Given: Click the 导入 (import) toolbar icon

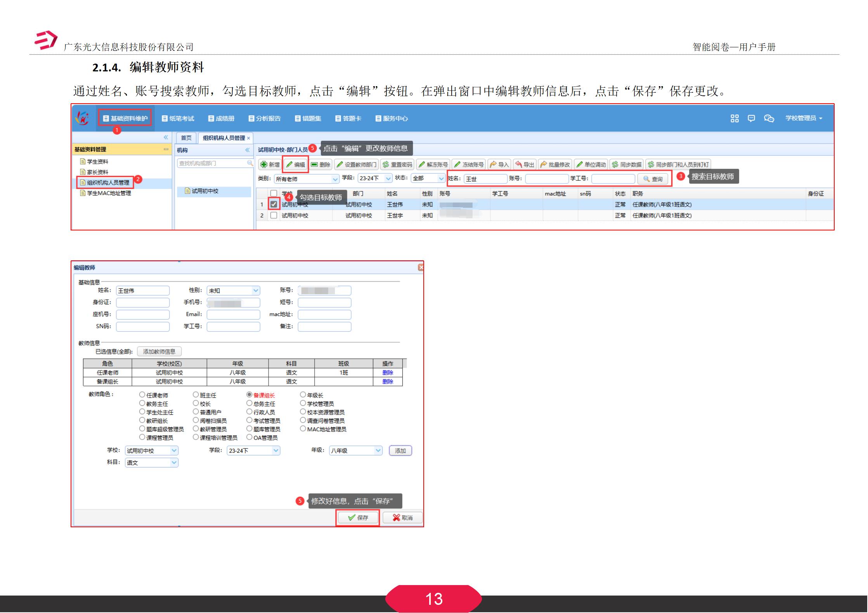Looking at the screenshot, I should (x=499, y=164).
